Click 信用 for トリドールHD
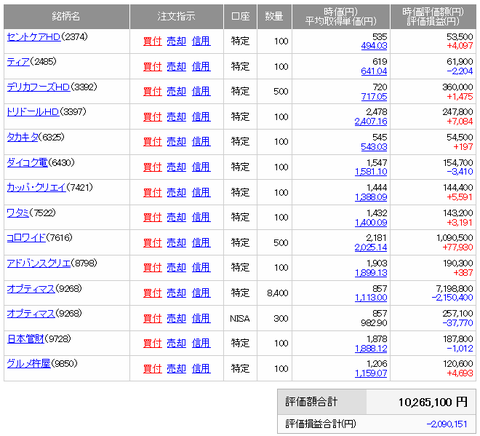This screenshot has height=436, width=480. 201,117
